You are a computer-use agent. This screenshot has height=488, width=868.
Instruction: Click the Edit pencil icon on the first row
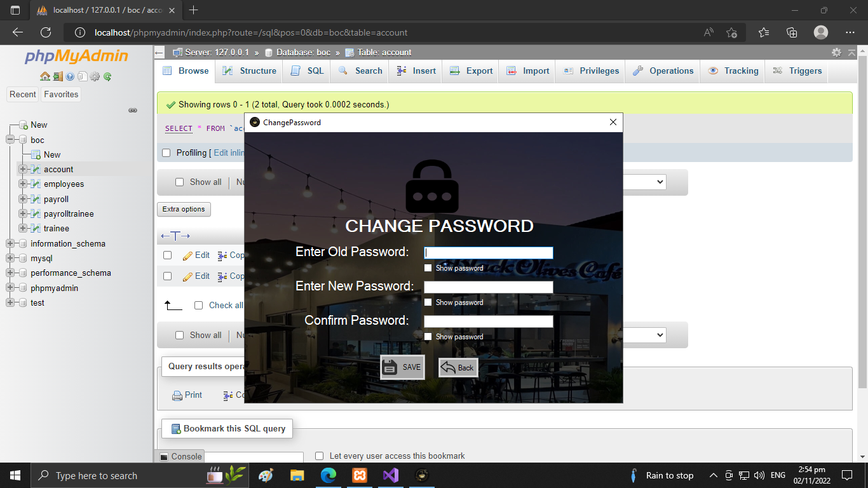tap(188, 255)
